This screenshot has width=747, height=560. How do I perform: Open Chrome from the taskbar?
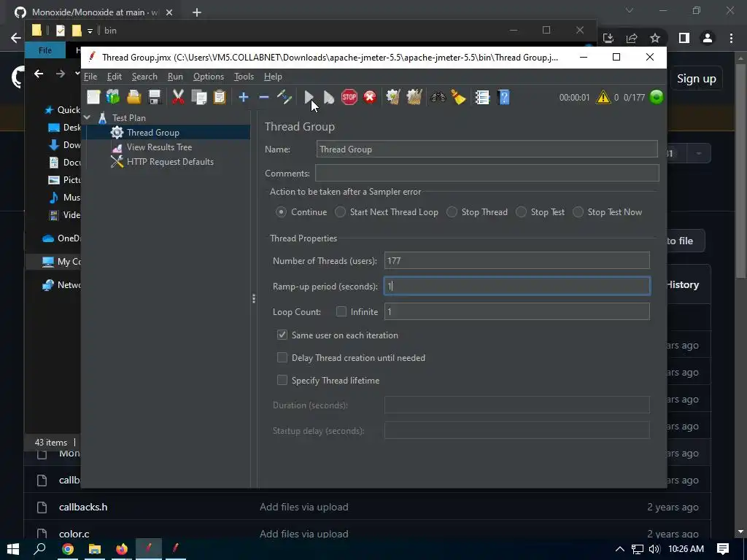pyautogui.click(x=68, y=549)
